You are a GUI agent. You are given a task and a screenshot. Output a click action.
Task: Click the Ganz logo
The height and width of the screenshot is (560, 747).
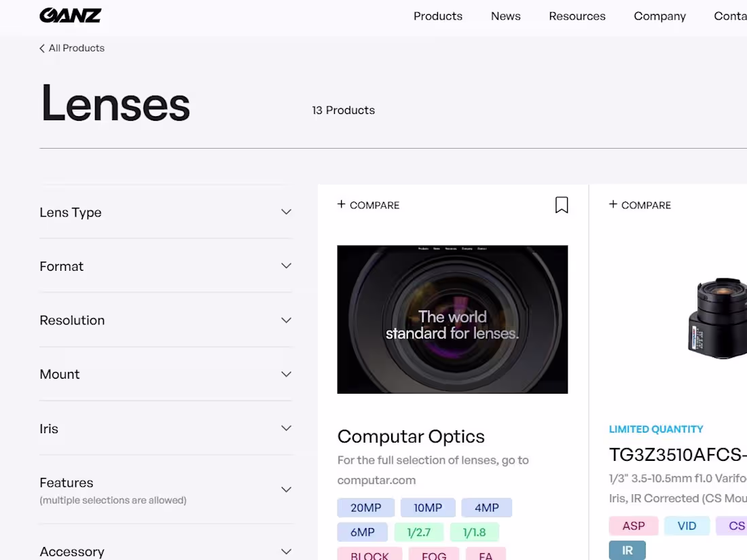71,15
